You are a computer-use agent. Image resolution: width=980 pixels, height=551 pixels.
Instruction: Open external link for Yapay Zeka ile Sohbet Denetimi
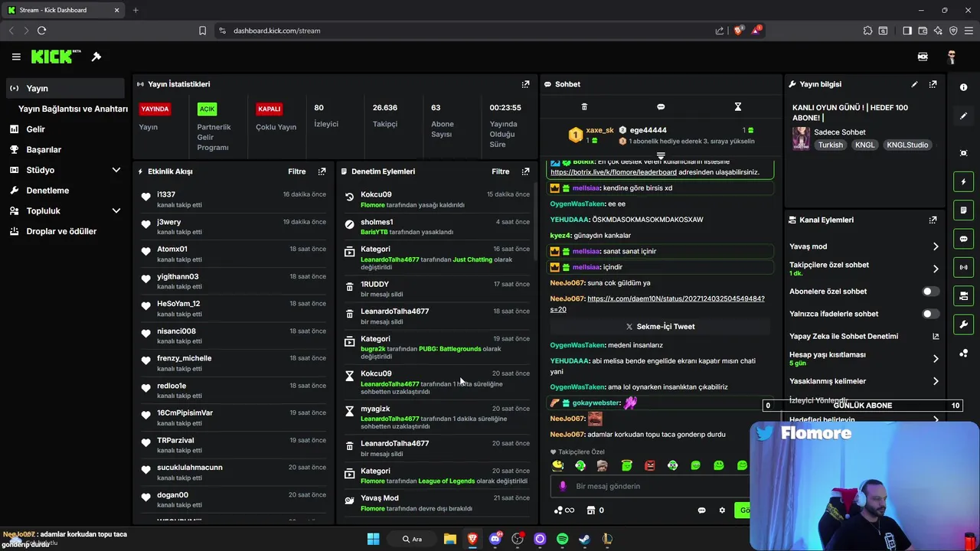pos(936,336)
